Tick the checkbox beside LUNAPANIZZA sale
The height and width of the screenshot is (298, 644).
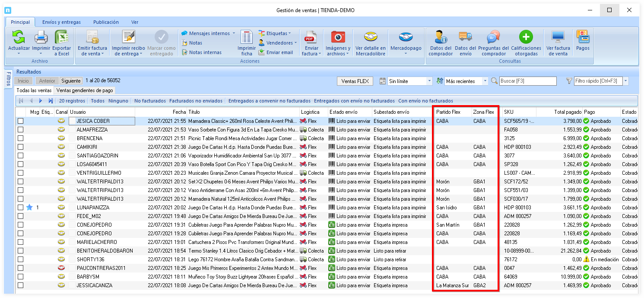(20, 208)
